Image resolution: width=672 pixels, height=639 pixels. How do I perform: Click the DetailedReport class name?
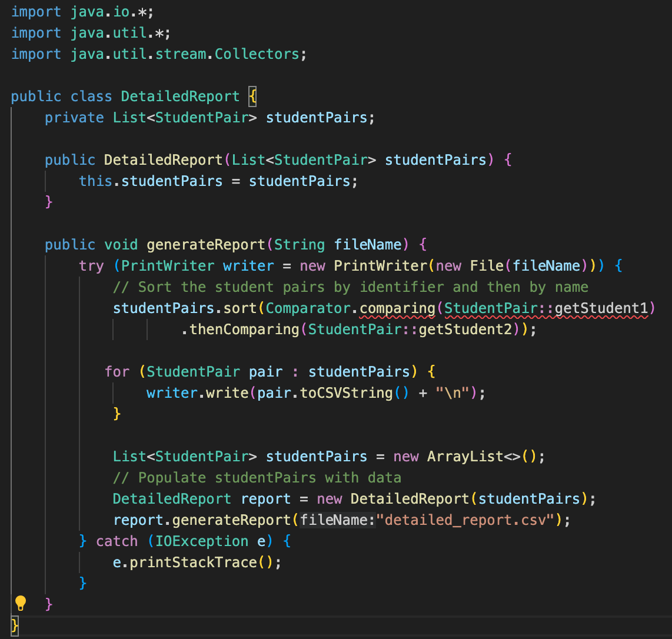[179, 96]
